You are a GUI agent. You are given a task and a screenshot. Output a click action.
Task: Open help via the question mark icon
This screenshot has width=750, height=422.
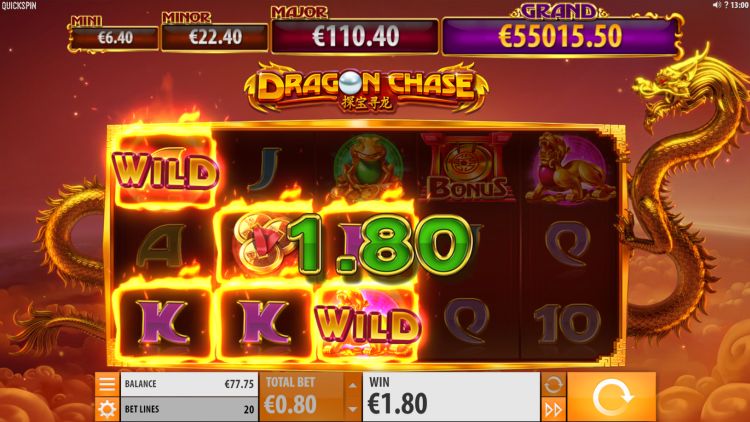[726, 5]
